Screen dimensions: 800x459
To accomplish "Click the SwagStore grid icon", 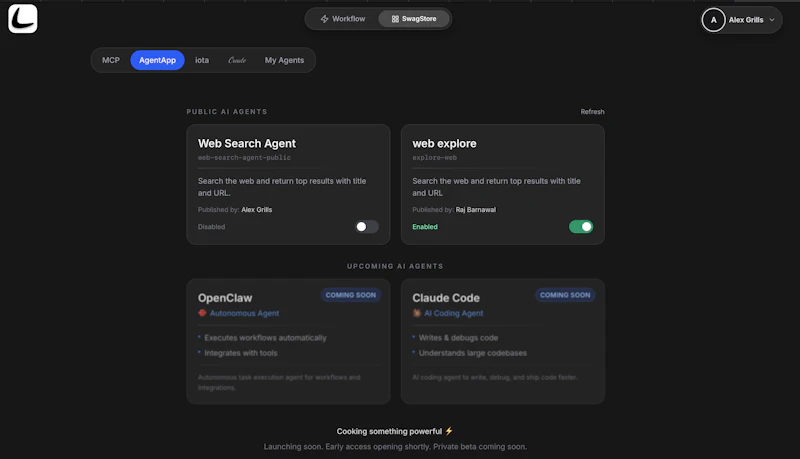I will pos(395,19).
